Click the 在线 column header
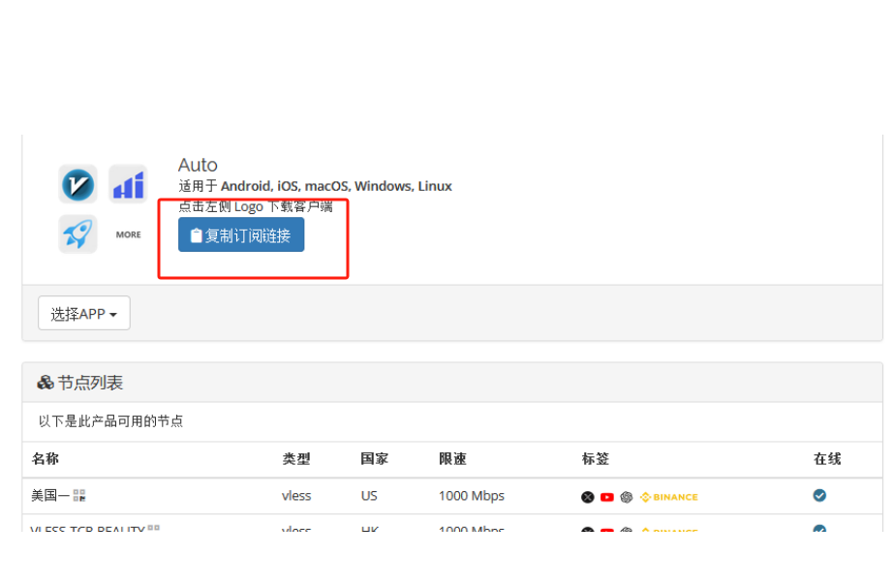 click(827, 459)
